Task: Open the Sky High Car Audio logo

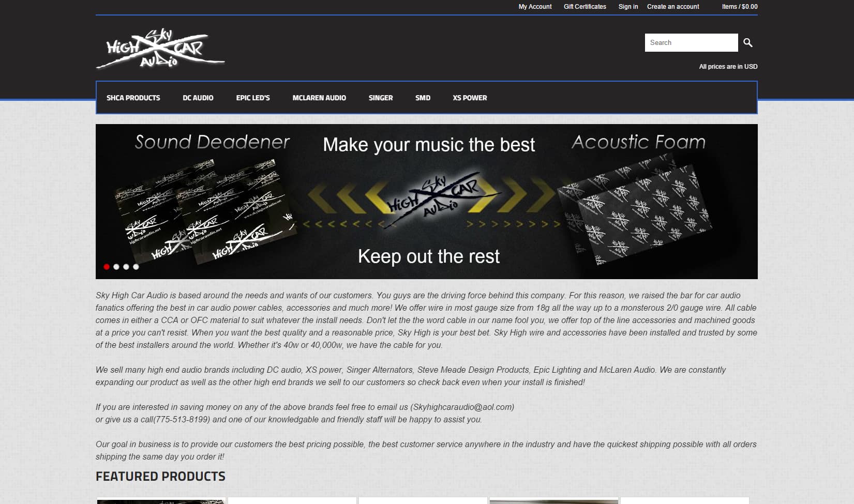Action: pyautogui.click(x=160, y=49)
